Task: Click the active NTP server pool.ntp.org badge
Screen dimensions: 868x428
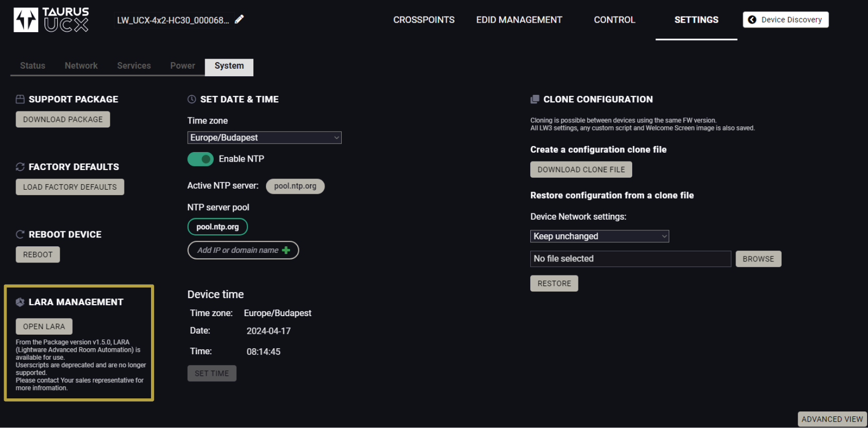Action: (295, 186)
